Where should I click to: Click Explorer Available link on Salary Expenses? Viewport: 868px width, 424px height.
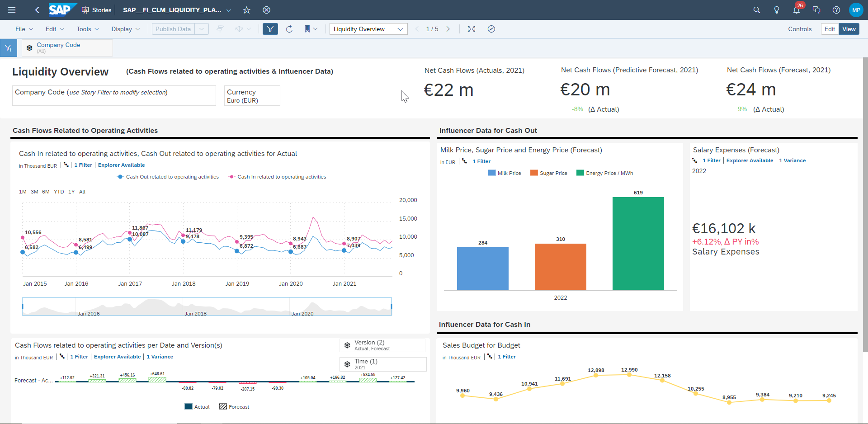(x=750, y=160)
